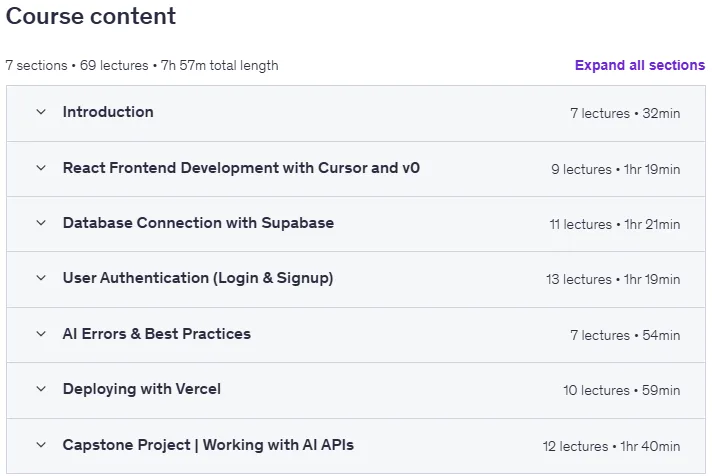Expand the AI Errors & Best Practices chevron
712x476 pixels.
point(41,334)
